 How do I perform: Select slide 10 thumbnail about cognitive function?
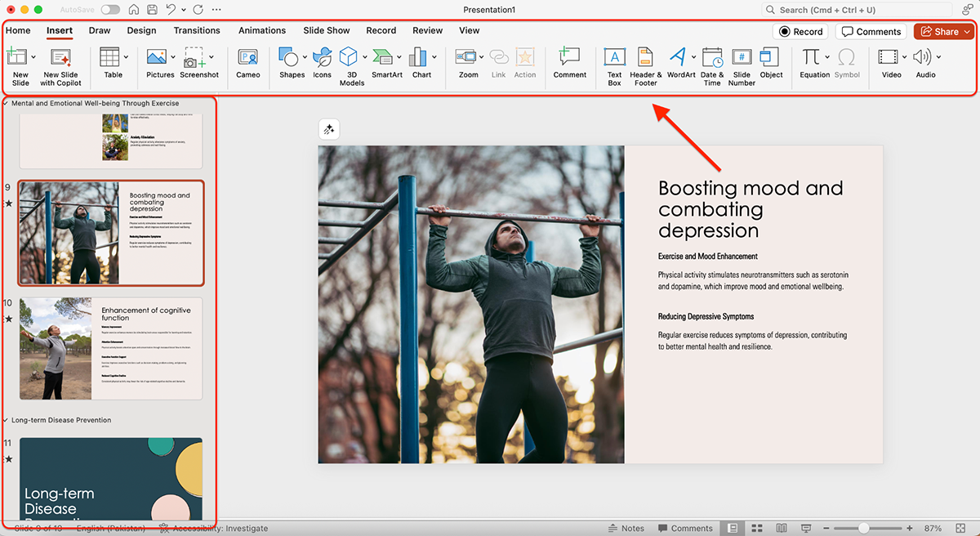pos(110,348)
